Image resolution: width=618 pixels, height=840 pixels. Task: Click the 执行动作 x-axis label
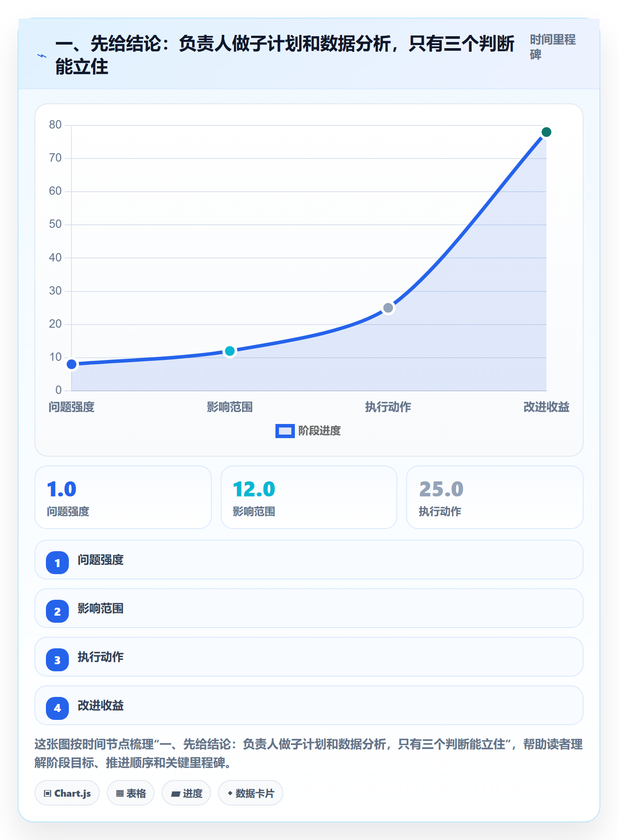388,407
